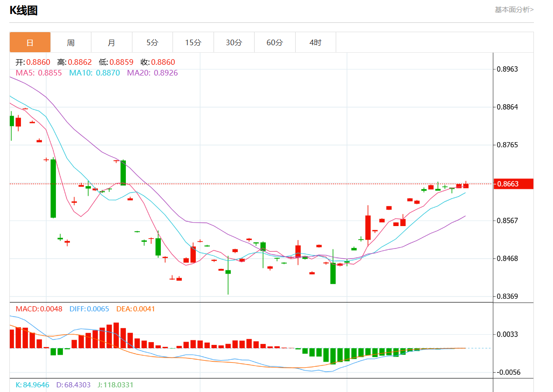Viewport: 553px width, 392px height.
Task: Click the high price 0.8862 value
Action: pos(80,62)
